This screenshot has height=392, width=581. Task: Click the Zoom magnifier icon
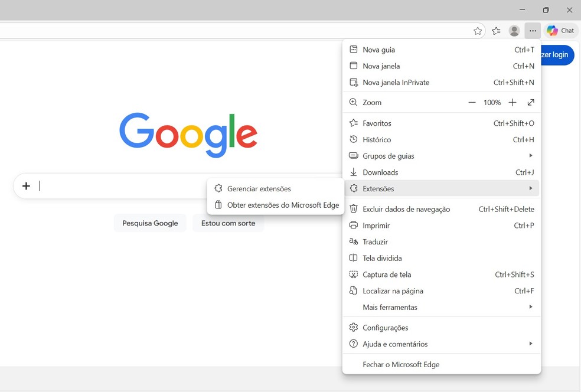click(x=354, y=102)
